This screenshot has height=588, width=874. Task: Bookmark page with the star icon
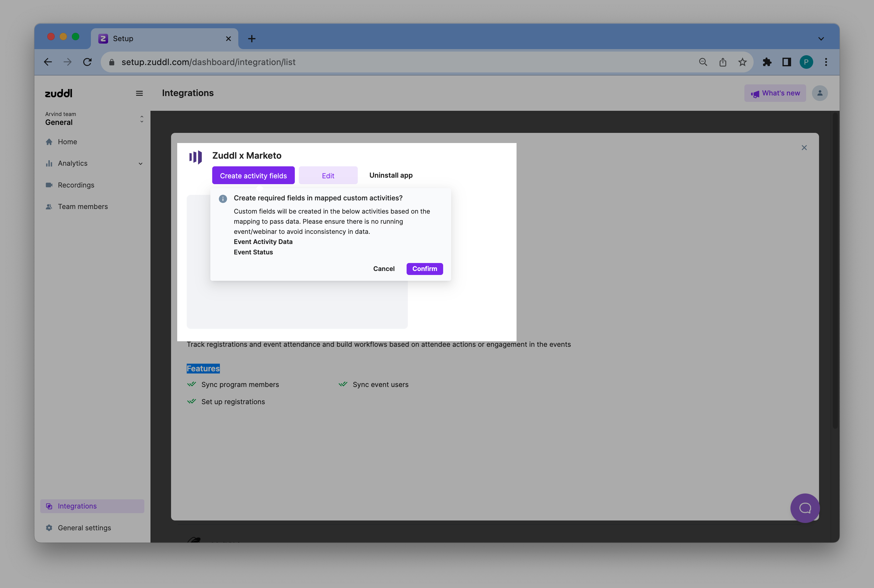742,62
